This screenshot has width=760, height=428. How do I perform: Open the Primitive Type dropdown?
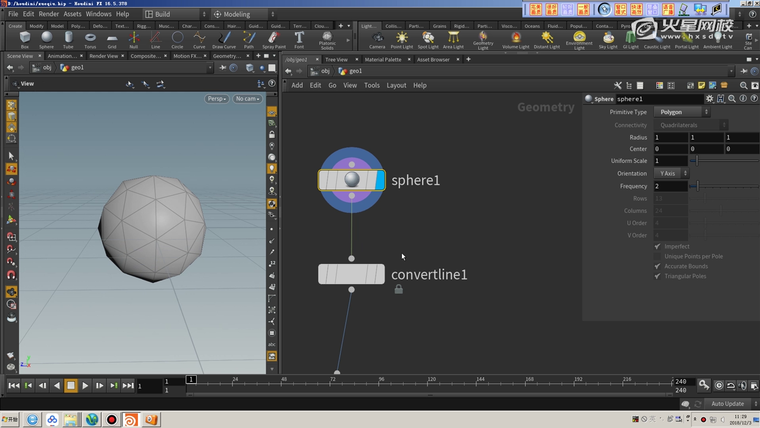tap(684, 112)
